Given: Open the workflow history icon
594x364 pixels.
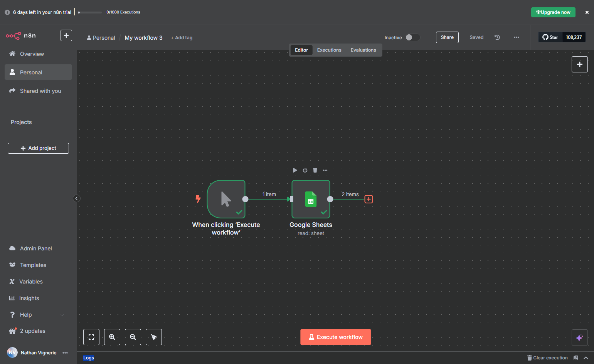Looking at the screenshot, I should tap(497, 37).
